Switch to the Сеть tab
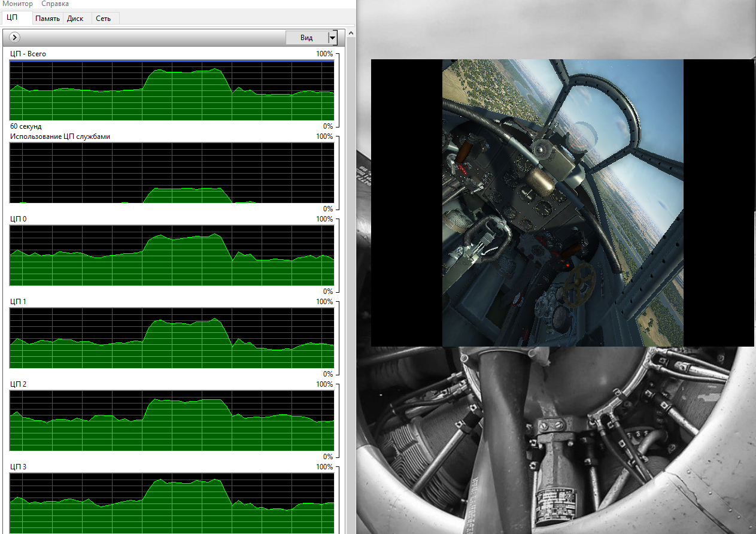The height and width of the screenshot is (534, 756). (x=104, y=19)
